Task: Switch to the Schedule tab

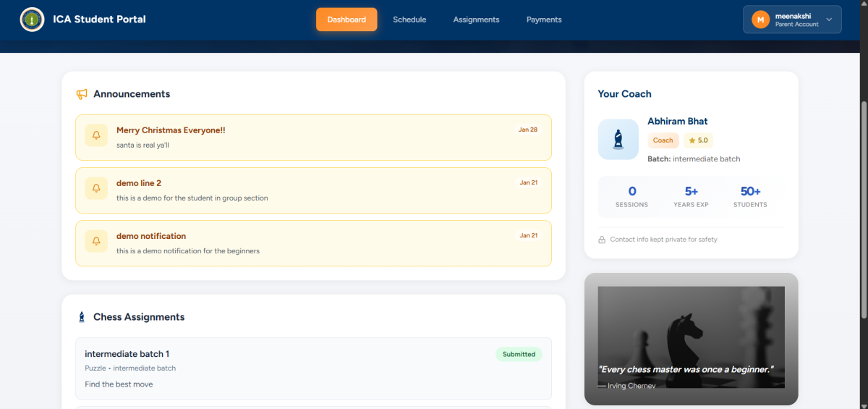Action: [x=409, y=20]
